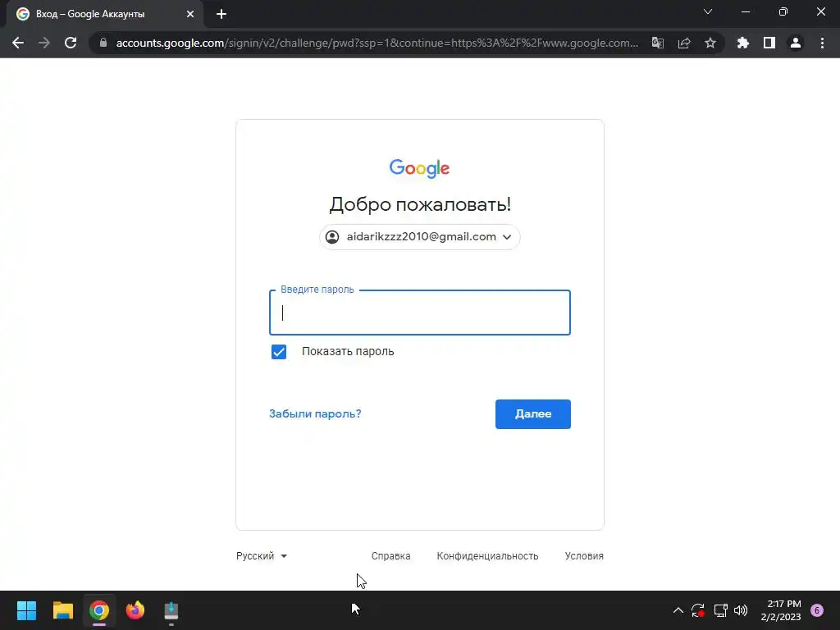Open the volume speaker tray icon
The width and height of the screenshot is (840, 630).
[741, 610]
